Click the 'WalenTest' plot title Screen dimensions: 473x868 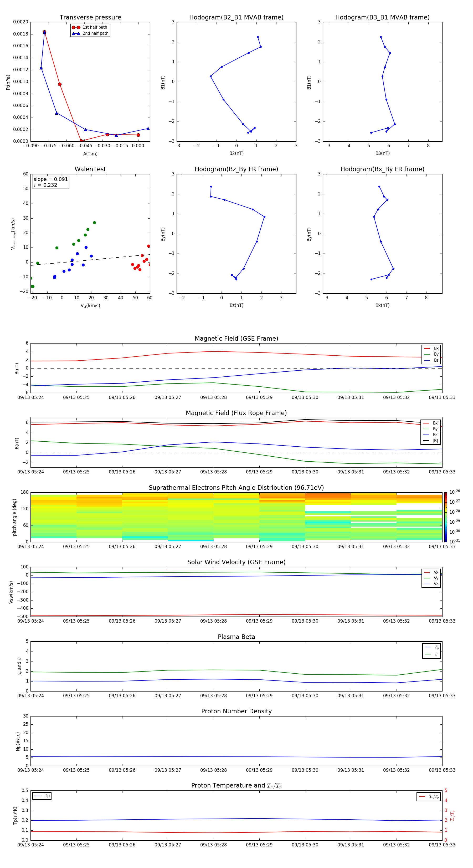tap(90, 169)
